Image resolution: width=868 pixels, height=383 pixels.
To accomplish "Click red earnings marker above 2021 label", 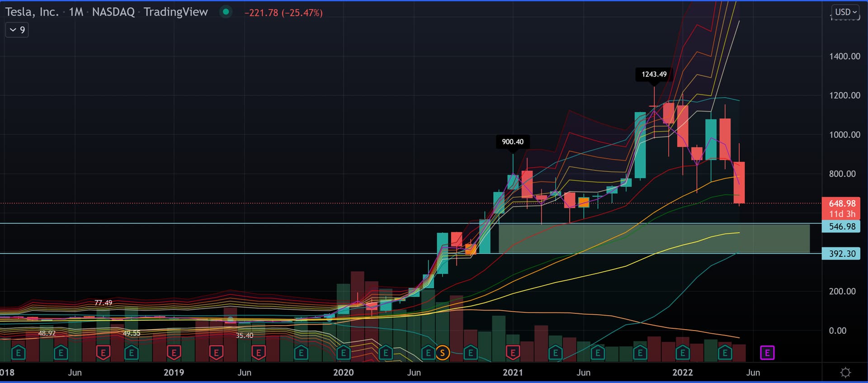I will pos(513,352).
